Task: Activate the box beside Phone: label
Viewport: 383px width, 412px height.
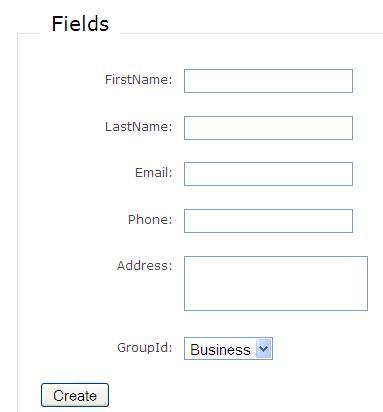Action: 268,221
